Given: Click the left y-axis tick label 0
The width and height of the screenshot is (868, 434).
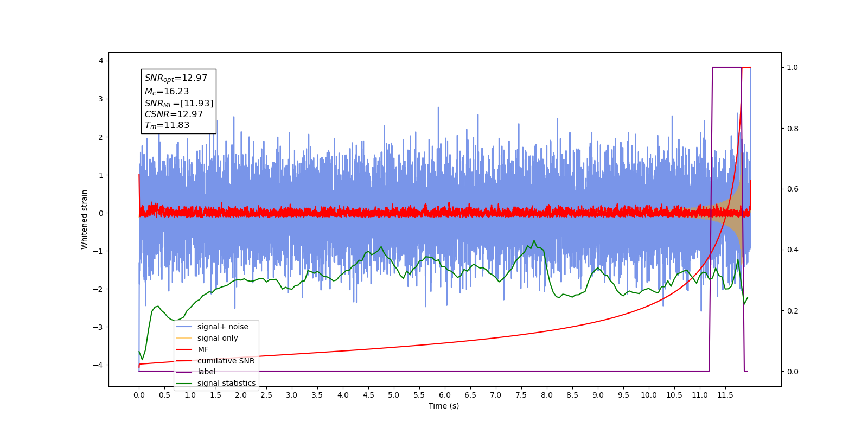Looking at the screenshot, I should (x=101, y=213).
